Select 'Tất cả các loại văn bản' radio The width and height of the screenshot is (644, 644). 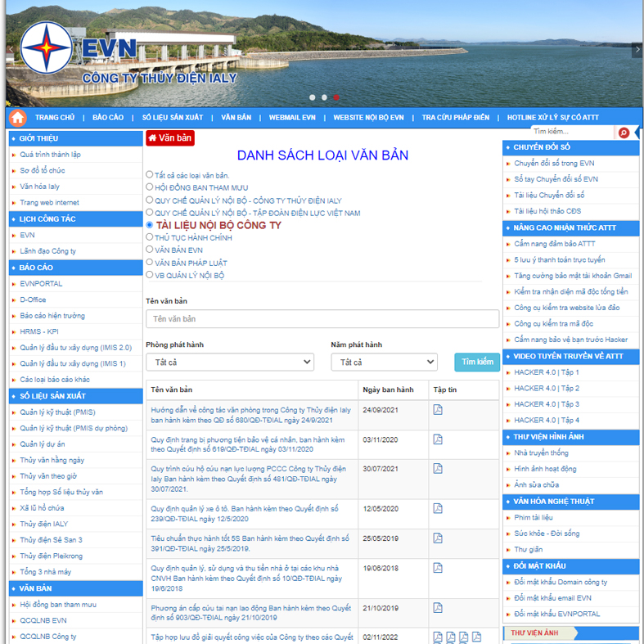150,174
